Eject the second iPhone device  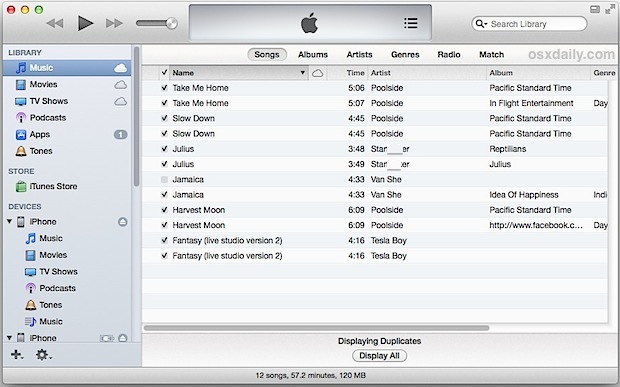pos(123,338)
